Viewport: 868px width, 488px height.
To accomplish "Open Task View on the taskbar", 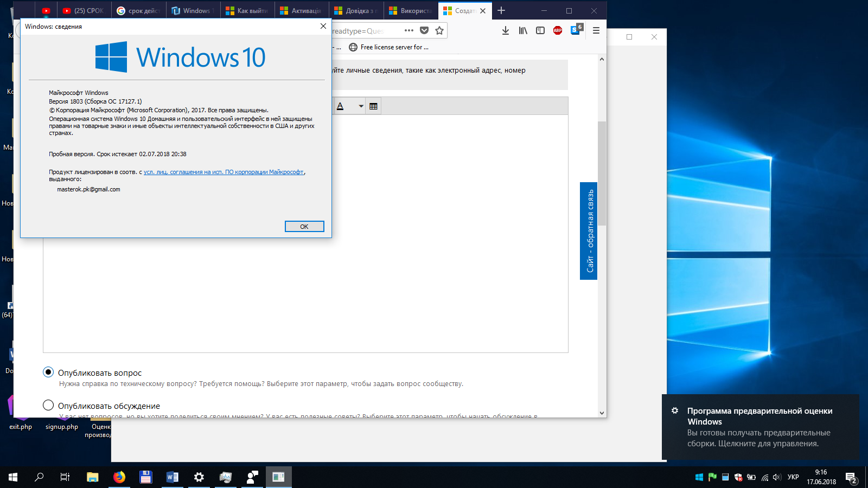I will [65, 477].
